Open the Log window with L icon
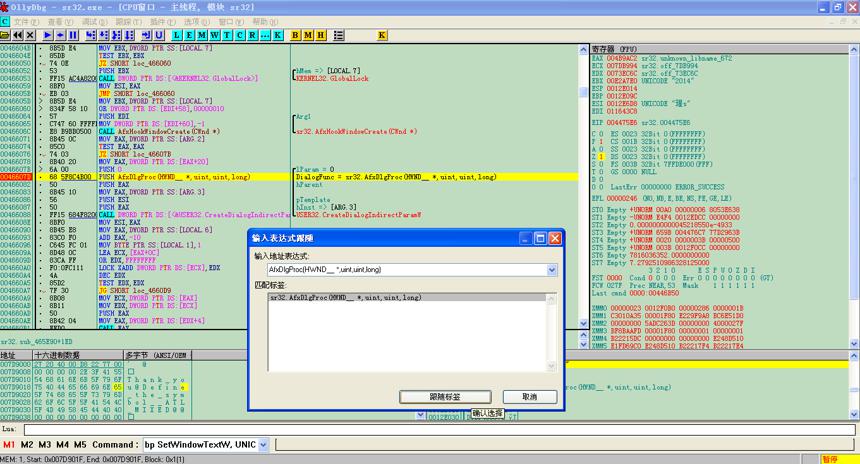This screenshot has height=464, width=860. [177, 35]
